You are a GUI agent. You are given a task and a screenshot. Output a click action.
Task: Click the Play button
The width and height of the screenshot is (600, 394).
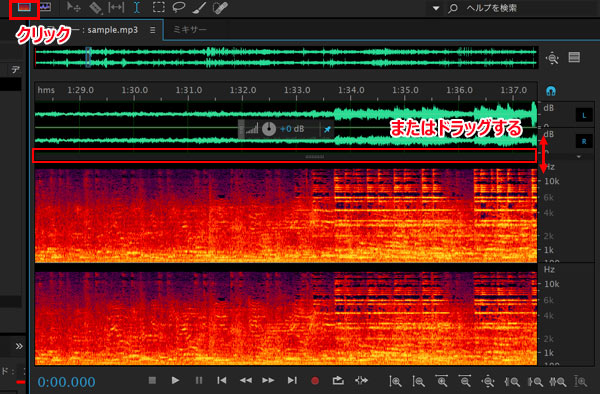[176, 380]
